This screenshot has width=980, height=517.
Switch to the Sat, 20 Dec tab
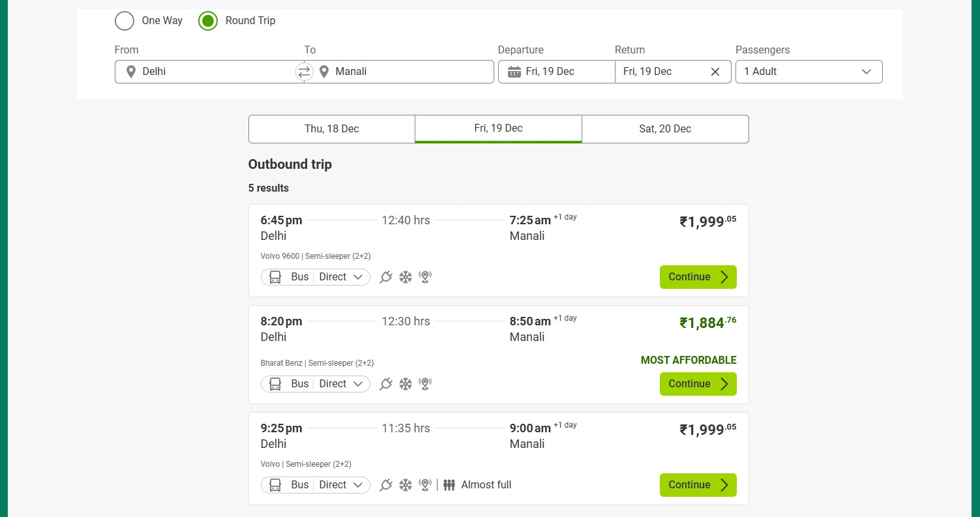[665, 129]
